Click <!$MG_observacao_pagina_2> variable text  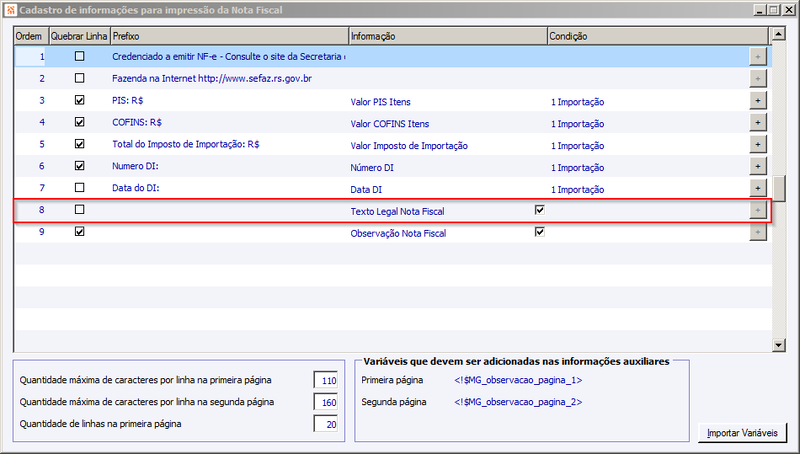[518, 402]
